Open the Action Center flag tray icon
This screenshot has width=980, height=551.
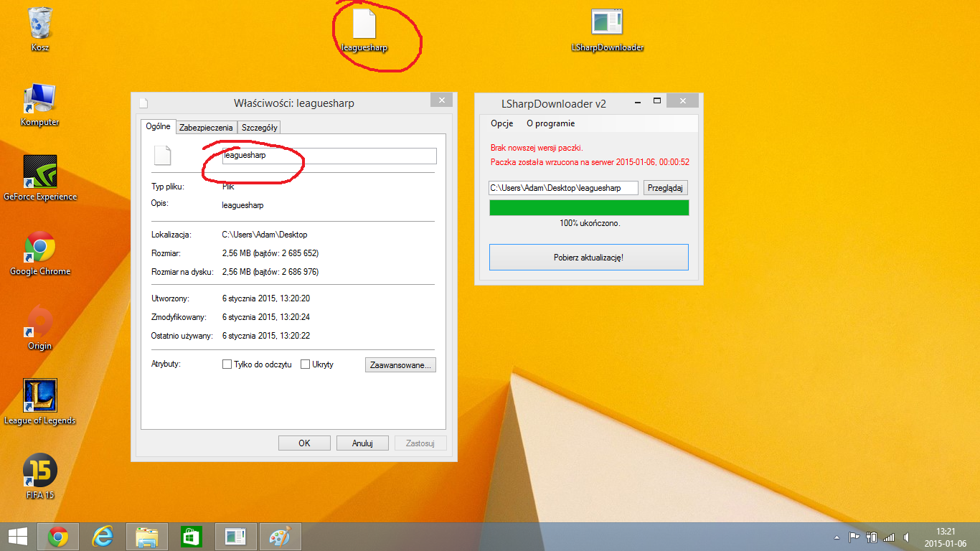(854, 537)
